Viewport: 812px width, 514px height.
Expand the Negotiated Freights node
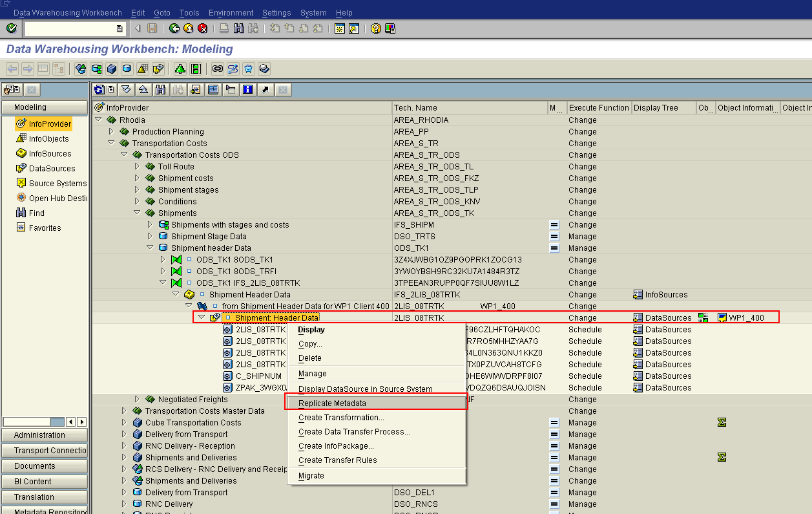(x=137, y=399)
